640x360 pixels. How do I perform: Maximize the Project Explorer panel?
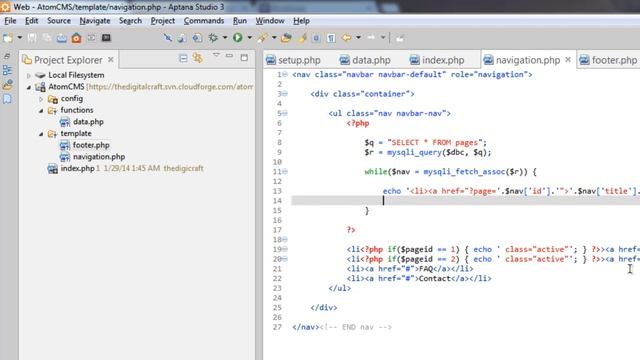point(244,58)
